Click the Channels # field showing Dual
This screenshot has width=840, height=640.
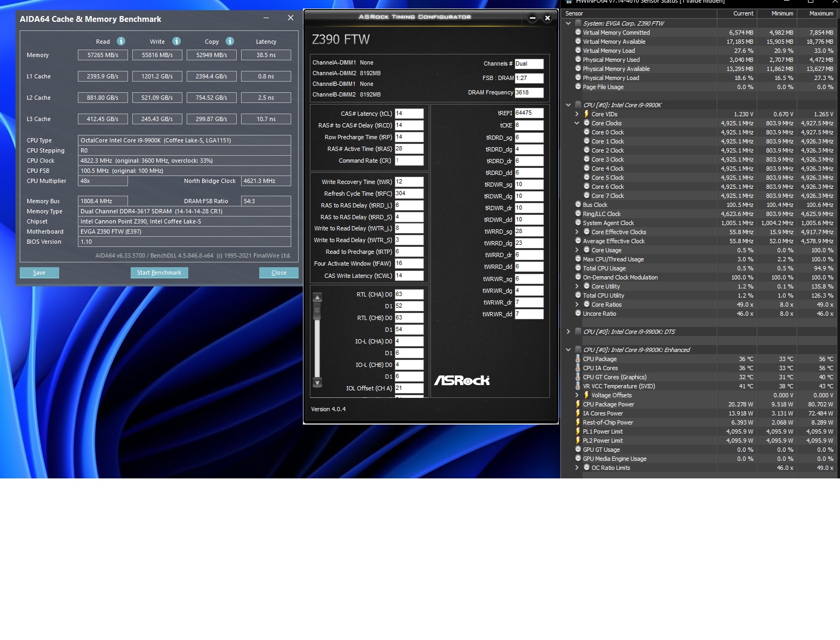[x=529, y=63]
